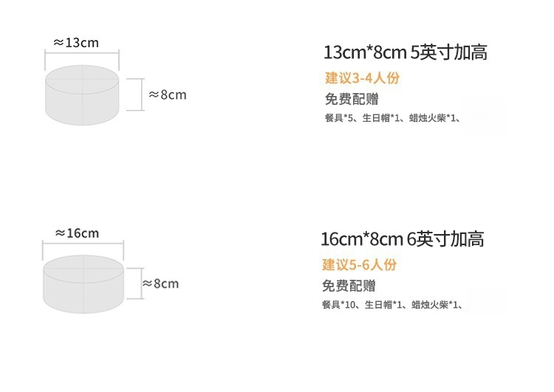554x392 pixels.
Task: Click the 13cm cake cylinder diagram
Action: pos(82,94)
